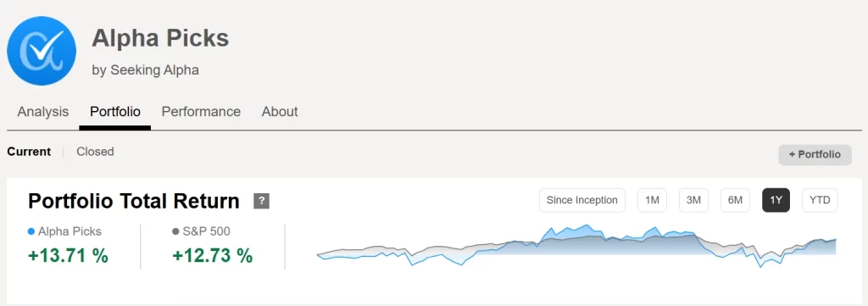
Task: Click the Alpha Picks page title
Action: (160, 38)
